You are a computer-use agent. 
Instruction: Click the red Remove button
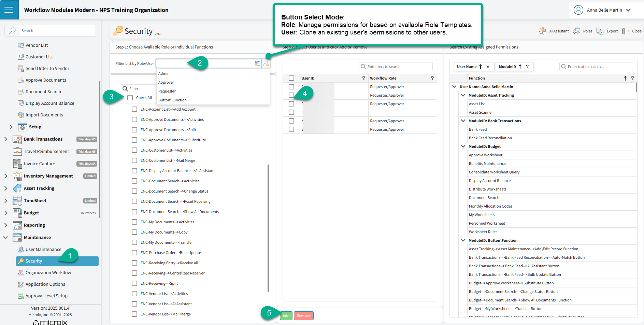[303, 316]
